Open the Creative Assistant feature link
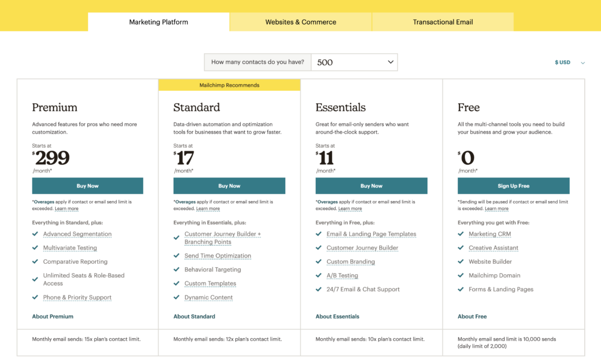The height and width of the screenshot is (364, 601). click(x=493, y=247)
